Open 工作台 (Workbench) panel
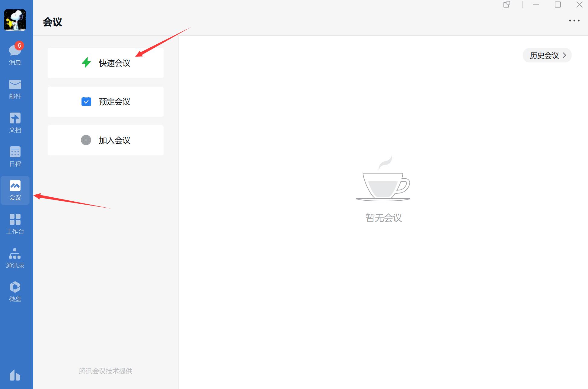Viewport: 588px width, 389px height. tap(16, 224)
